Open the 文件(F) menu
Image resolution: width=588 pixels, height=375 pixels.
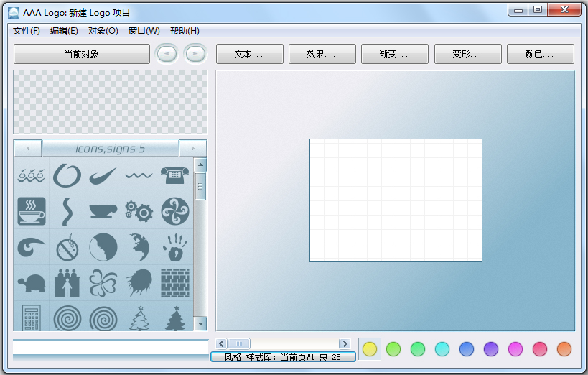(x=27, y=31)
